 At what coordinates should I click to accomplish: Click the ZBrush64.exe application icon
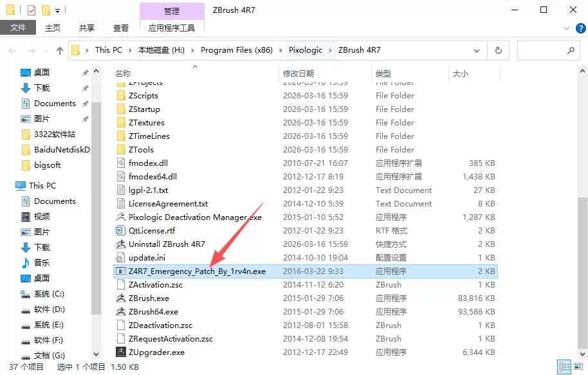tap(121, 311)
